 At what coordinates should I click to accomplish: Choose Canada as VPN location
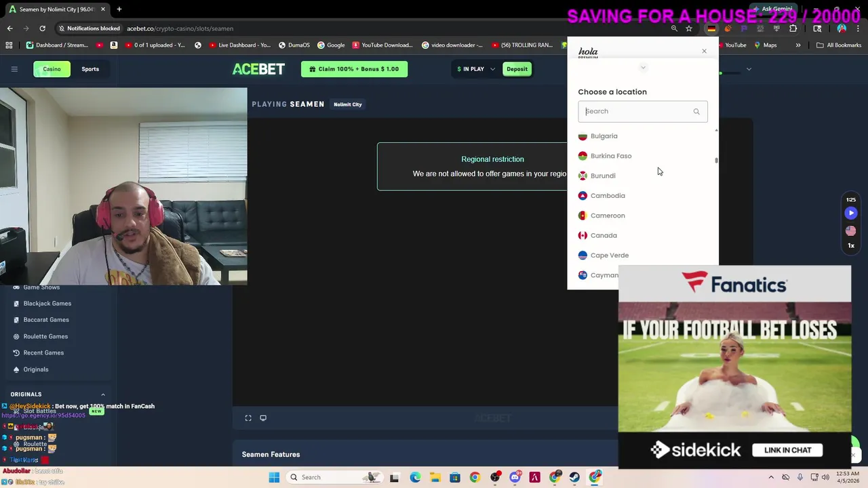[642, 235]
